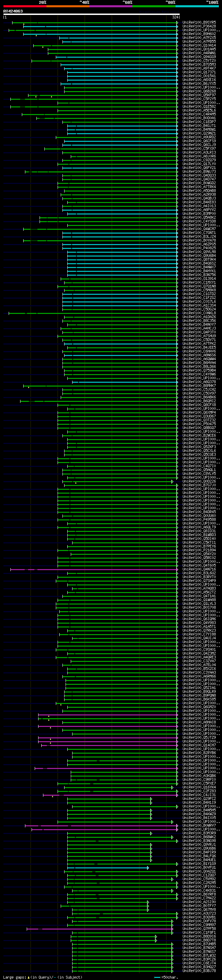Click UniRef100_B4M8W1 label
This screenshot has width=222, height=980.
click(x=199, y=129)
